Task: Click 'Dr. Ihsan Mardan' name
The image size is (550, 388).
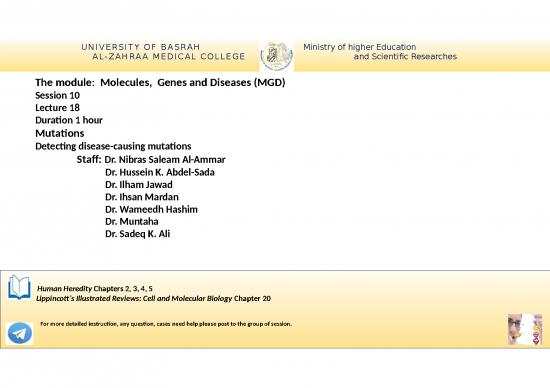Action: point(142,197)
